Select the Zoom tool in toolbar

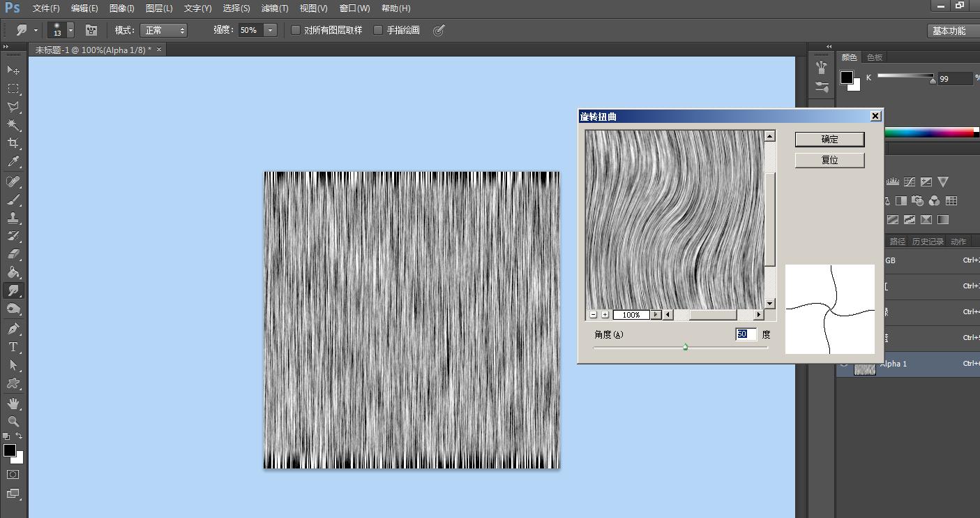(13, 422)
